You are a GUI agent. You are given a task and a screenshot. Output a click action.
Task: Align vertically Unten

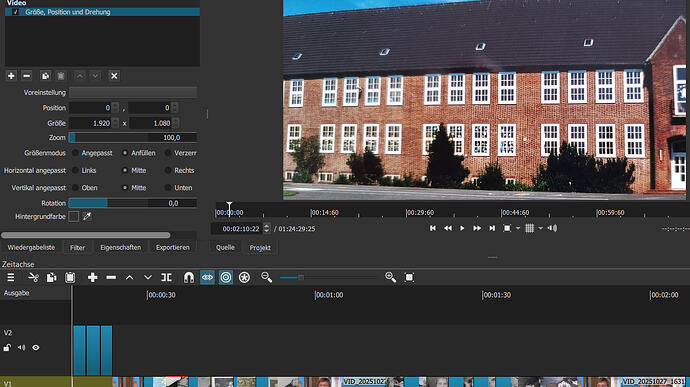point(168,188)
